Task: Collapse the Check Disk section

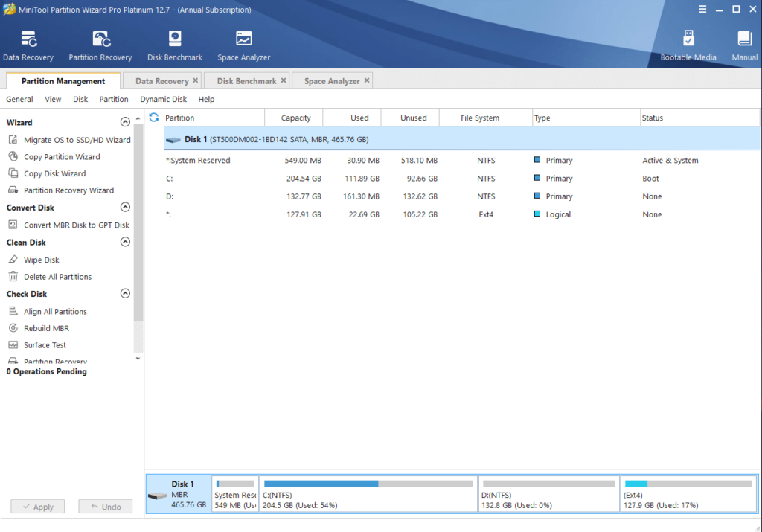Action: point(125,293)
